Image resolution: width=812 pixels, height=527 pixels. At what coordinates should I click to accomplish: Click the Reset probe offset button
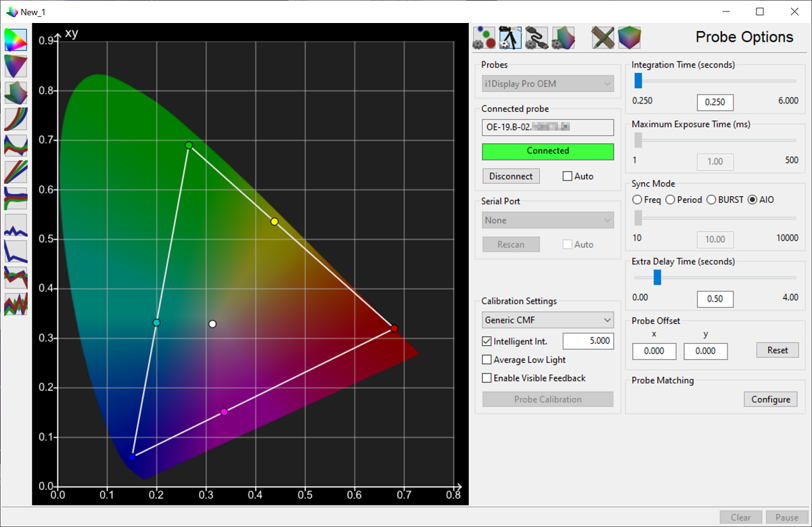(777, 350)
